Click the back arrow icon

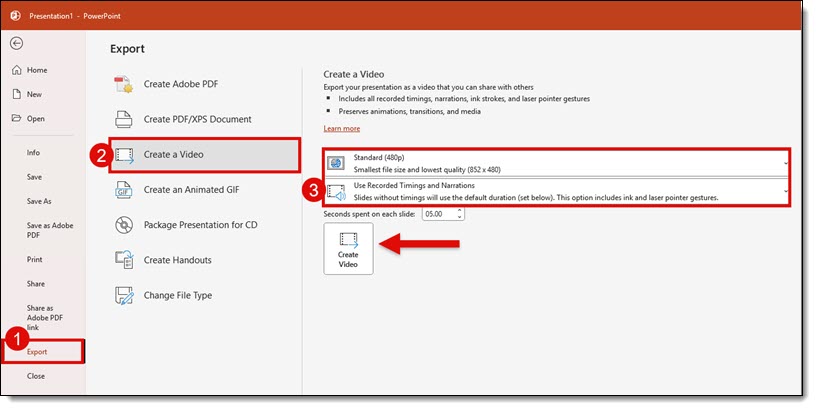click(x=17, y=44)
